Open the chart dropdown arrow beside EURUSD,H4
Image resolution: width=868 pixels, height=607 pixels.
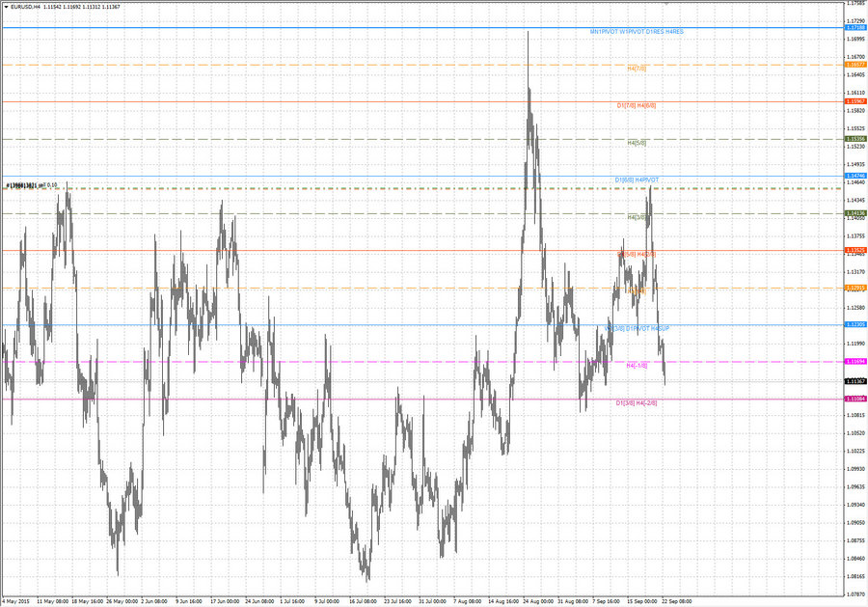8,5
